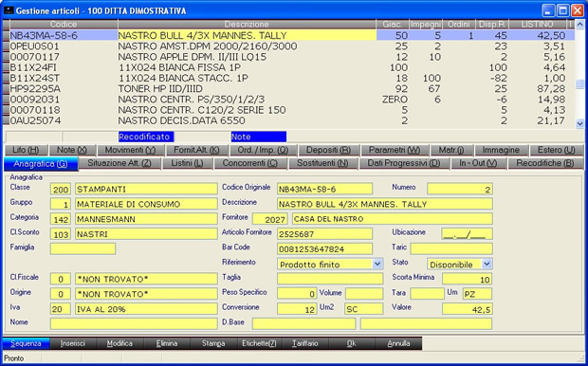Click the Etichette(Z) button
588x366 pixels.
(259, 343)
